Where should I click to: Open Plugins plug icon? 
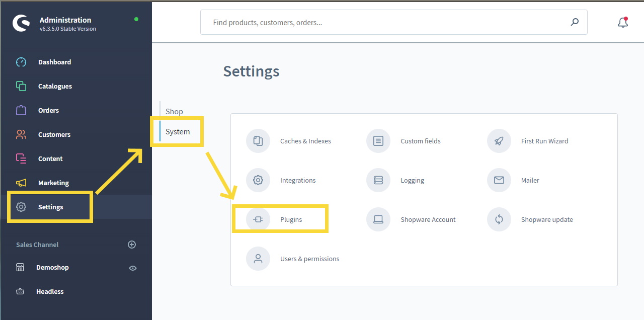pos(258,219)
